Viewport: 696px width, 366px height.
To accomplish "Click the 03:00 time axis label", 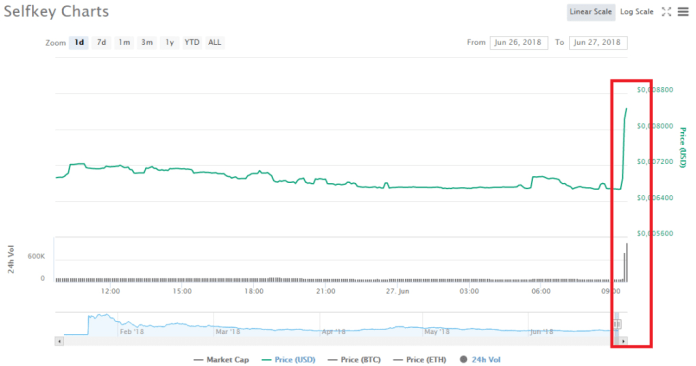I will [469, 291].
